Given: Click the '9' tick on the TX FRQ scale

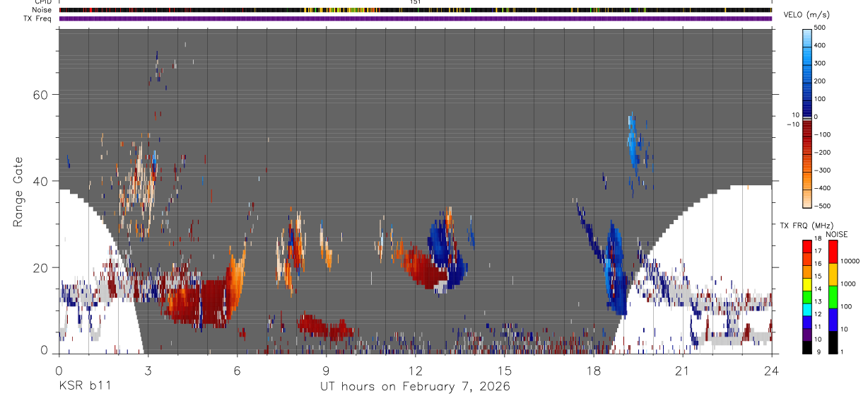Looking at the screenshot, I should [x=817, y=351].
